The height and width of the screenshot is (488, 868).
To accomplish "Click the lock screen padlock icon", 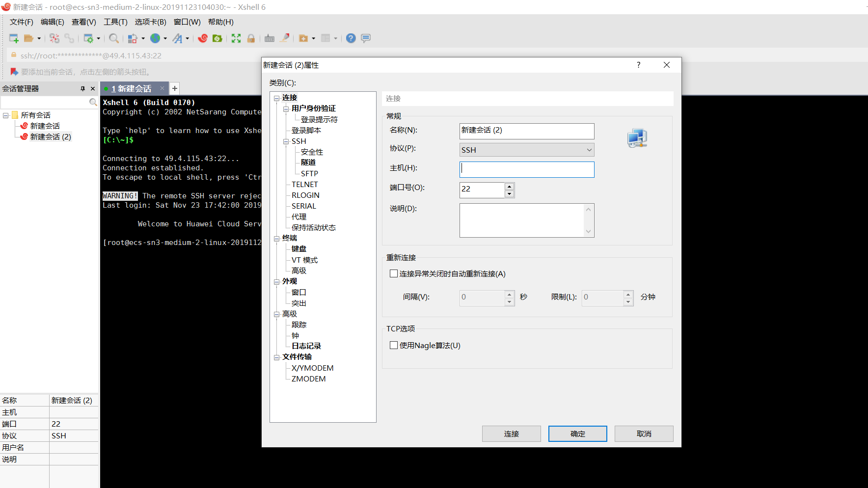I will 251,38.
